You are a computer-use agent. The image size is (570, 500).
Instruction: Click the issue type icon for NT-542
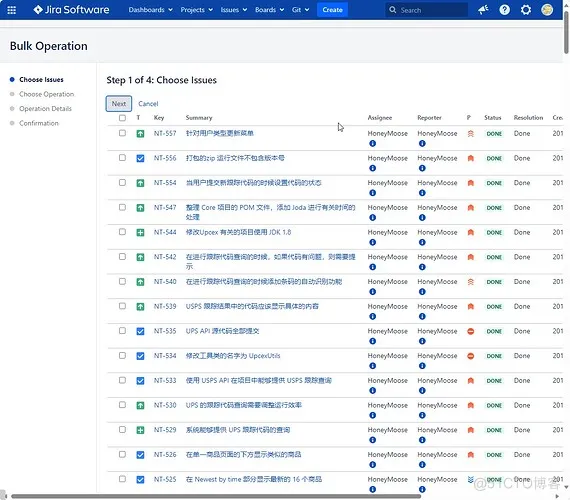tap(140, 257)
